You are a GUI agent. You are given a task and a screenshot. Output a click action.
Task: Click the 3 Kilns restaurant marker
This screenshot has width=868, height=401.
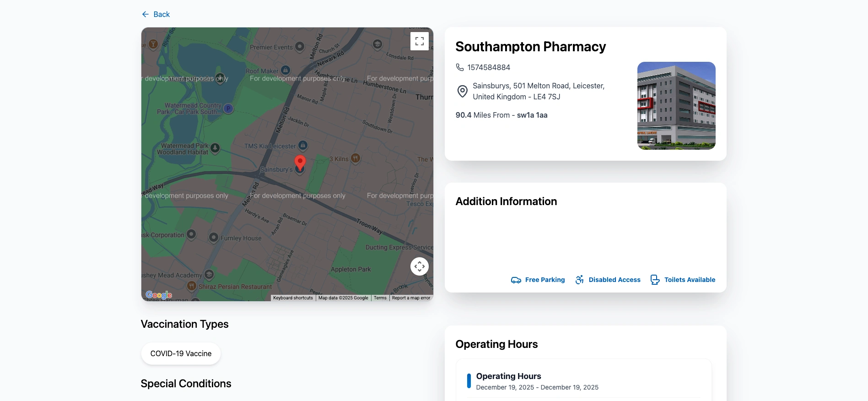[356, 158]
